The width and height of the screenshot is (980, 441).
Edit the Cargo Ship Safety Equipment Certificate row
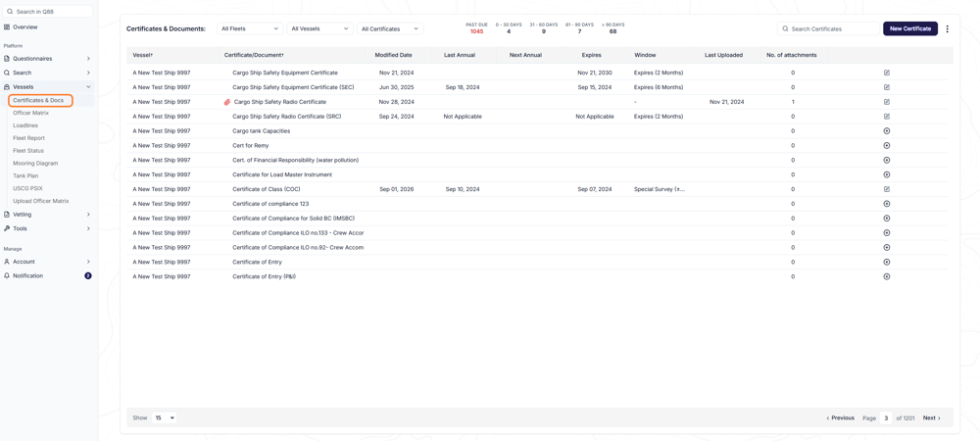coord(886,73)
